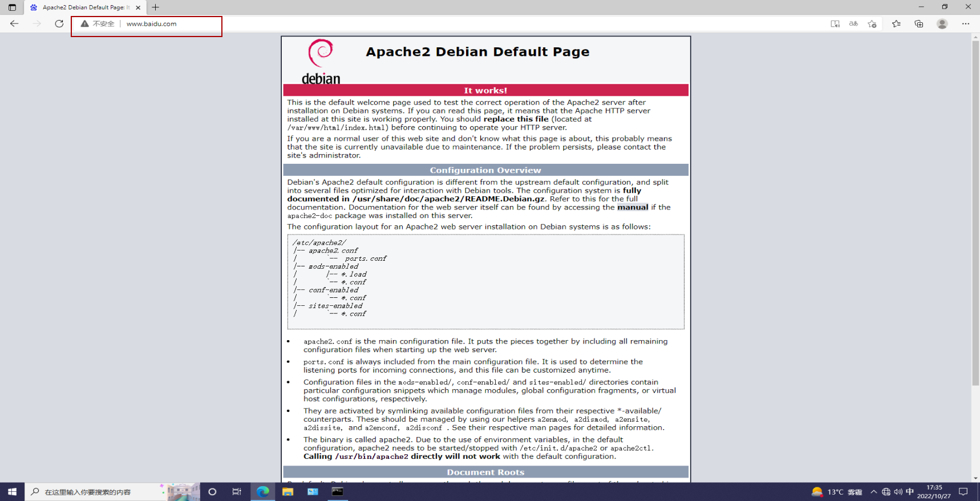This screenshot has height=501, width=980.
Task: Open a new browser tab
Action: tap(156, 7)
